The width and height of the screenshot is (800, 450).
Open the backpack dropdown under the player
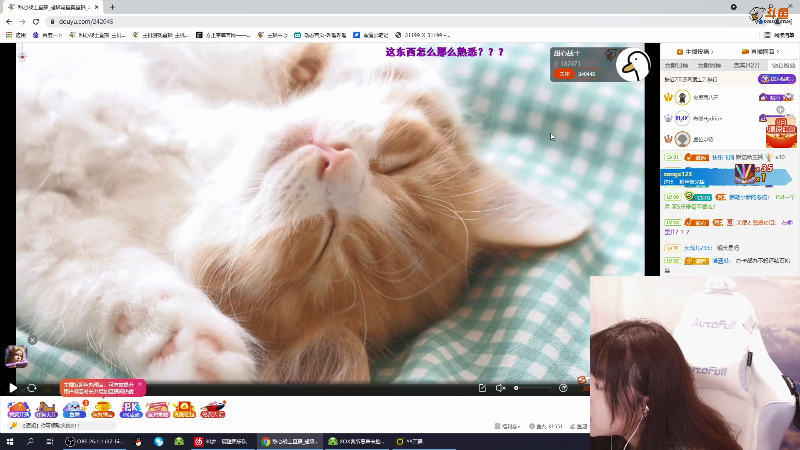[x=508, y=426]
